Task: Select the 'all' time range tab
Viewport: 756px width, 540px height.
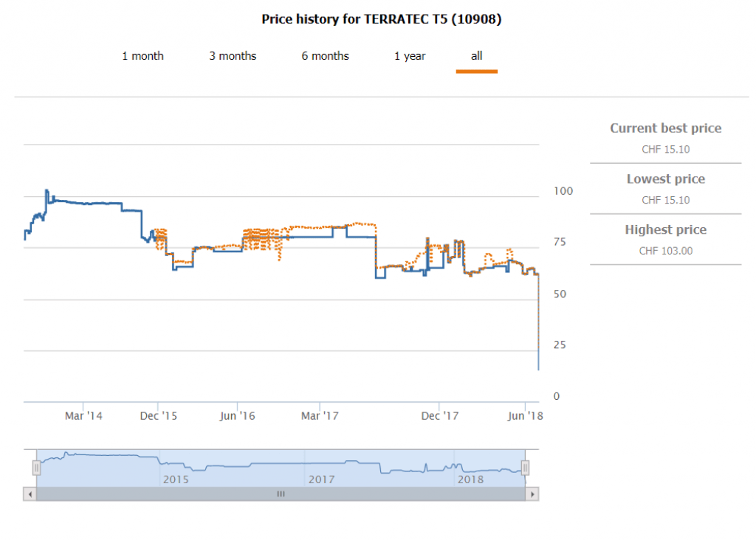Action: pyautogui.click(x=476, y=56)
